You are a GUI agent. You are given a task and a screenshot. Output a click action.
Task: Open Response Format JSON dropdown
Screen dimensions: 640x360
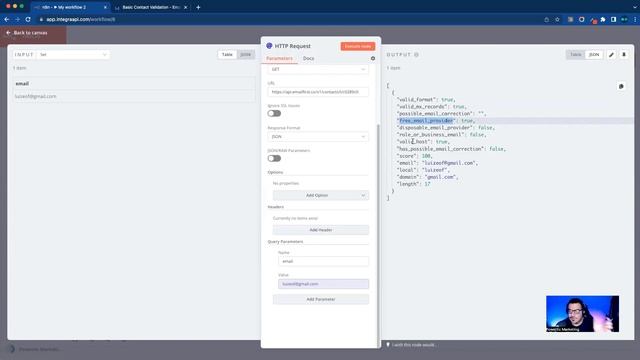[318, 136]
